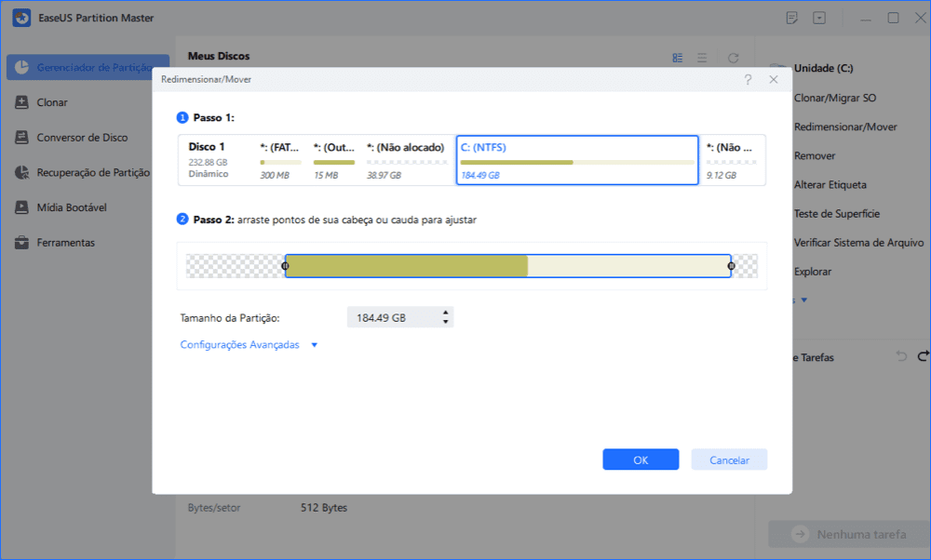The image size is (931, 560).
Task: Select the 38.97 GB Não alocado space
Action: [x=406, y=160]
